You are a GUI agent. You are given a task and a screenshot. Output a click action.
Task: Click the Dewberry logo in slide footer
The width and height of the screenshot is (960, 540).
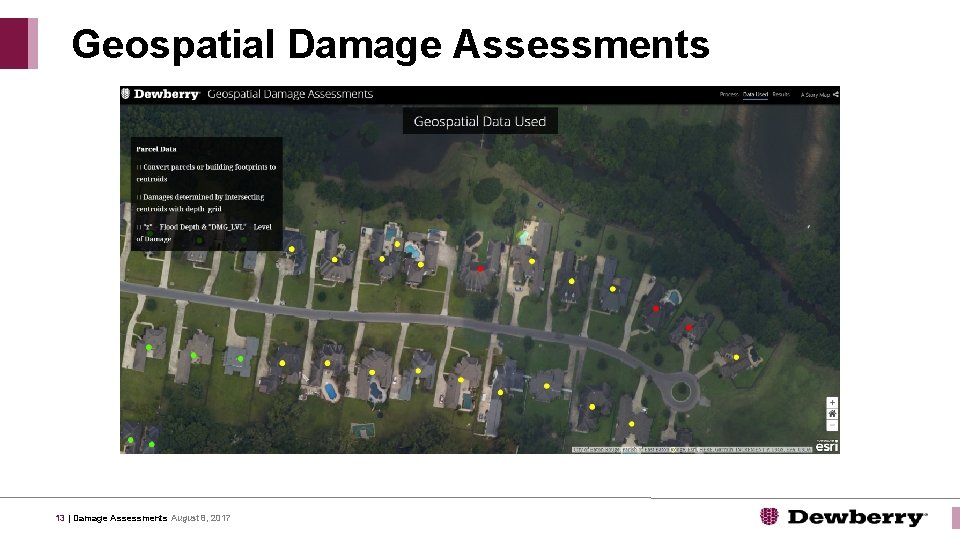[x=843, y=517]
